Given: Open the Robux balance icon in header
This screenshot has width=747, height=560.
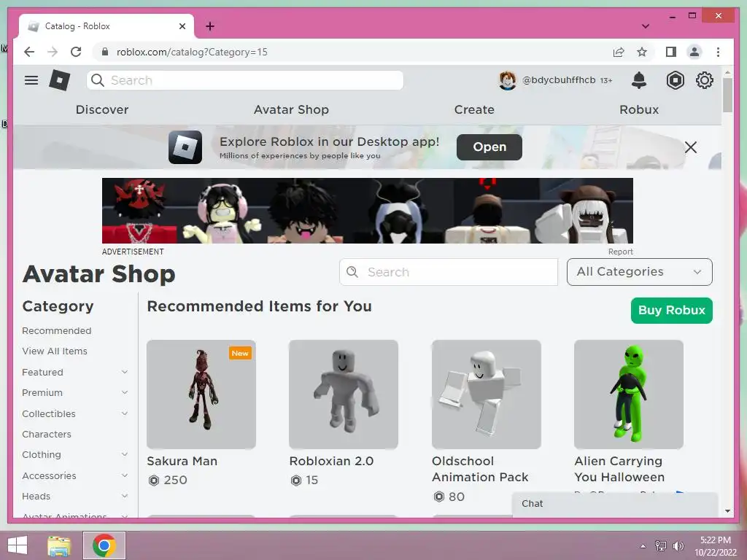Looking at the screenshot, I should coord(675,80).
